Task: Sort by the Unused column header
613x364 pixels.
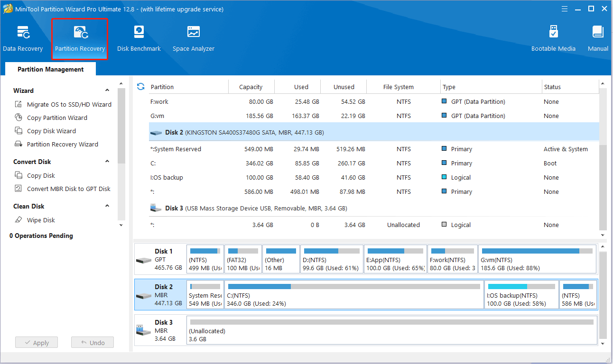Action: [344, 87]
